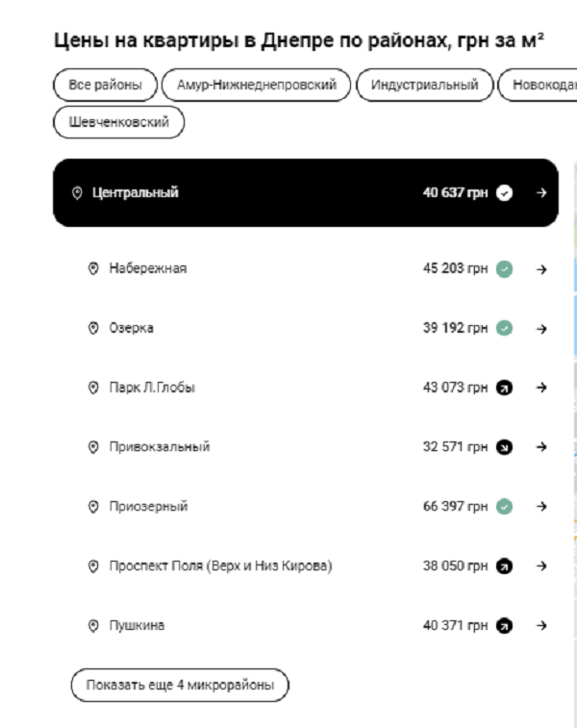Click the Пушкина price 40 371 грн
Screen dimensions: 577x728
[x=455, y=626]
